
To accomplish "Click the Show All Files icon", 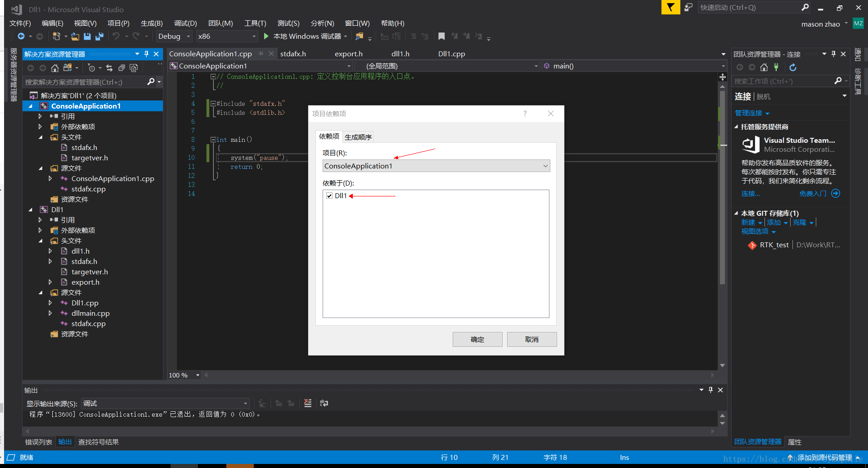I will coord(134,68).
